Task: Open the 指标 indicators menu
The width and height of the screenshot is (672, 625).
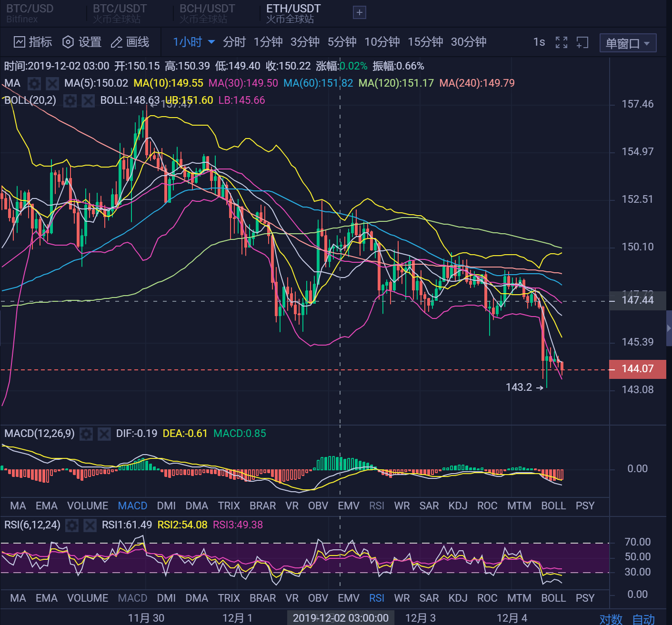Action: [33, 42]
